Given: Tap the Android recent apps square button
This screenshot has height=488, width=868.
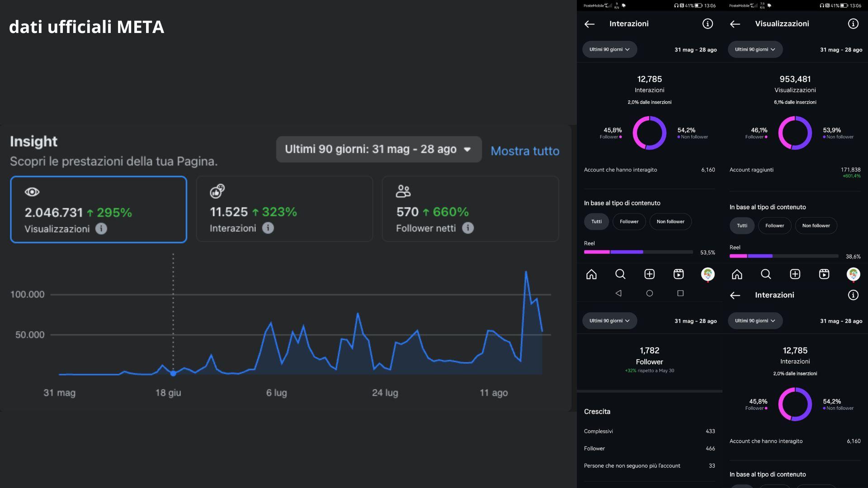Looking at the screenshot, I should [680, 293].
